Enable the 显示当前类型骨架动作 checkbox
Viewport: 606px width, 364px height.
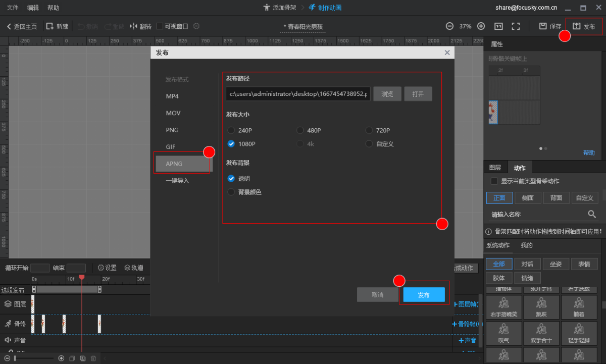coord(494,181)
